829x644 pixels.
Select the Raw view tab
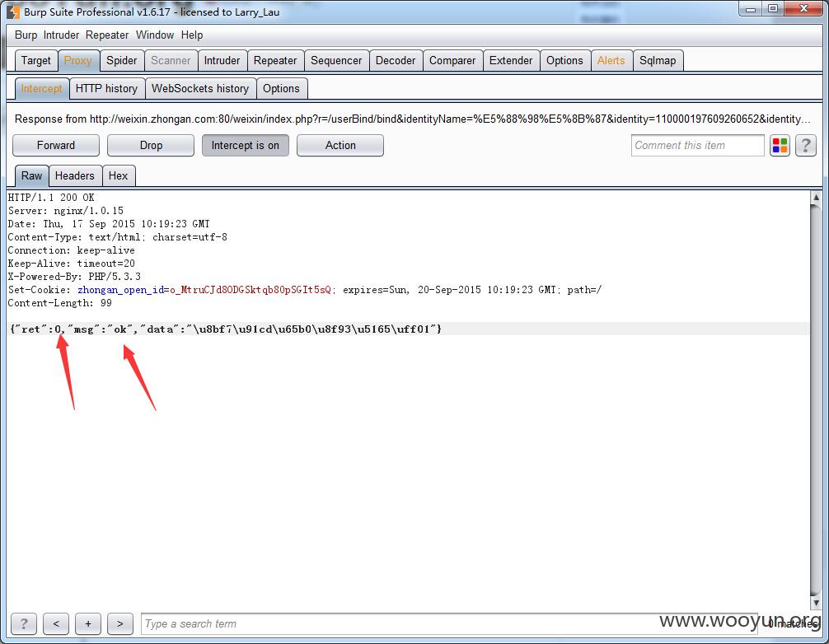pyautogui.click(x=31, y=176)
